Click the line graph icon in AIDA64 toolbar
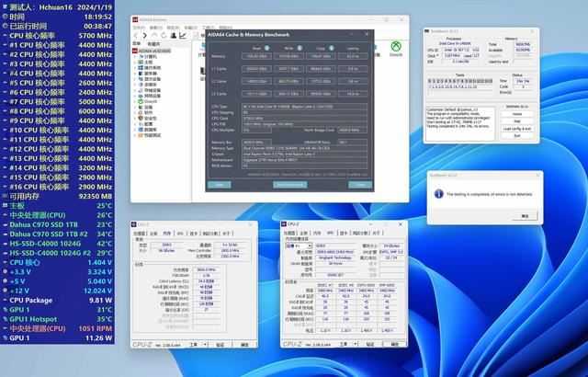 coord(183,36)
